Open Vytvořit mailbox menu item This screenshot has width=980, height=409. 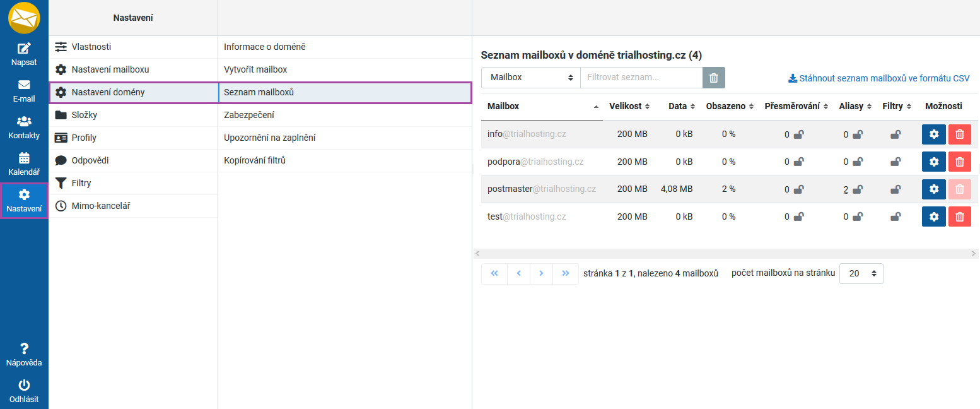255,69
